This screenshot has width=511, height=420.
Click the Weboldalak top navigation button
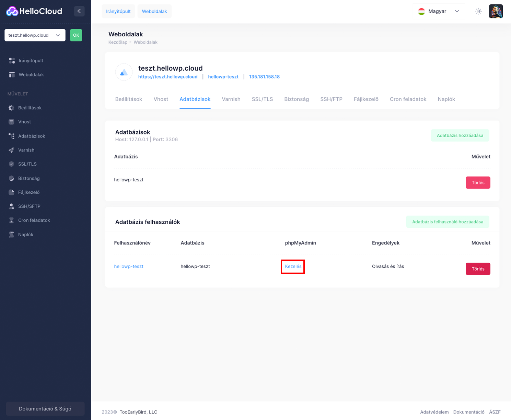[154, 11]
